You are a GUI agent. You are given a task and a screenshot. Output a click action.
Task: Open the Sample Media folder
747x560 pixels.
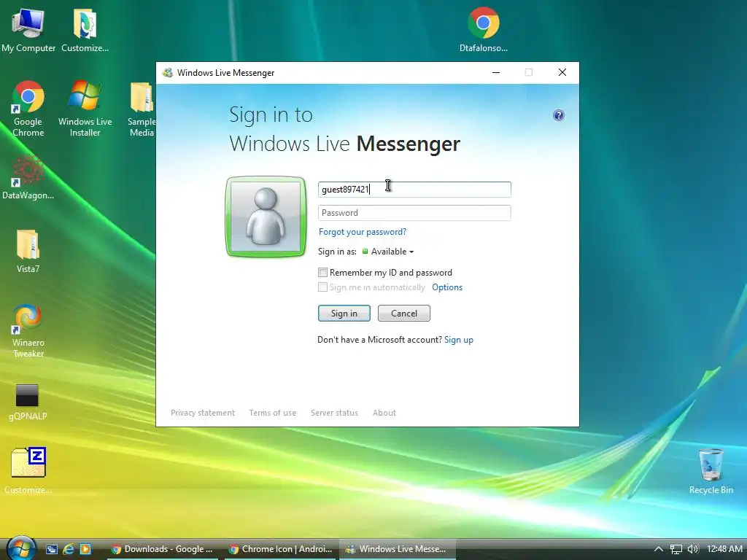pos(142,109)
